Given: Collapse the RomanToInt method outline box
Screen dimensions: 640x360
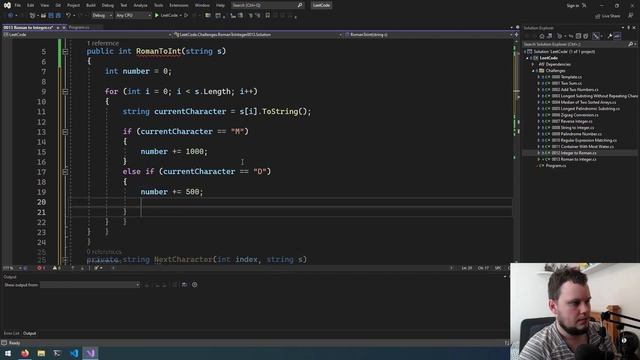Looking at the screenshot, I should click(x=65, y=51).
